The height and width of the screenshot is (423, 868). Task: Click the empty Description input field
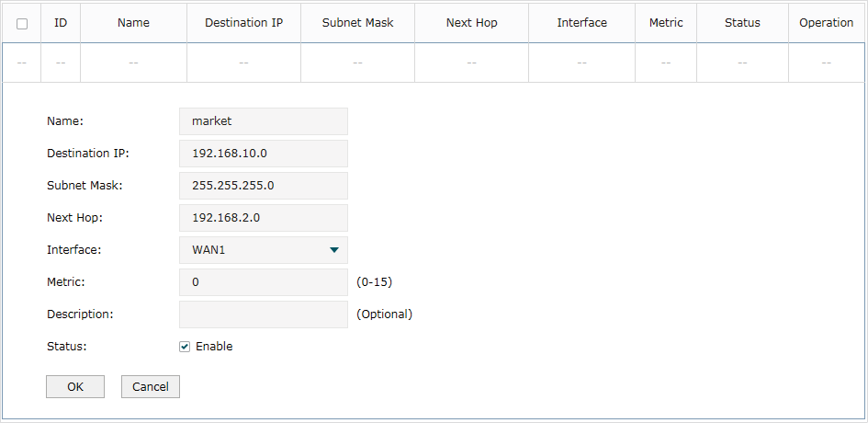point(264,314)
